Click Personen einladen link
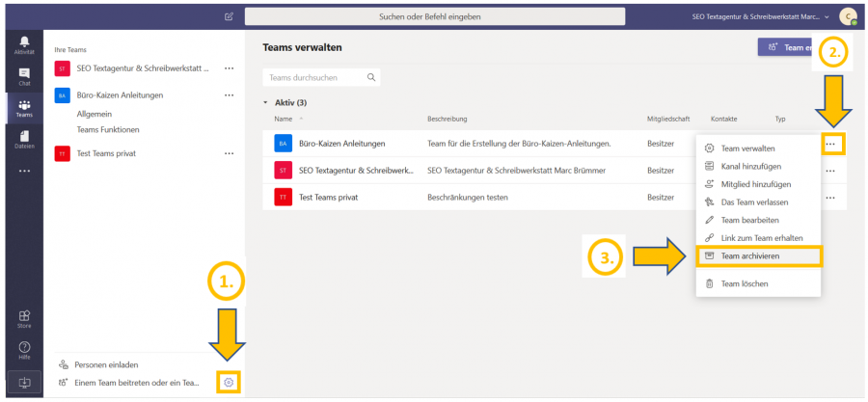868x402 pixels. [106, 365]
